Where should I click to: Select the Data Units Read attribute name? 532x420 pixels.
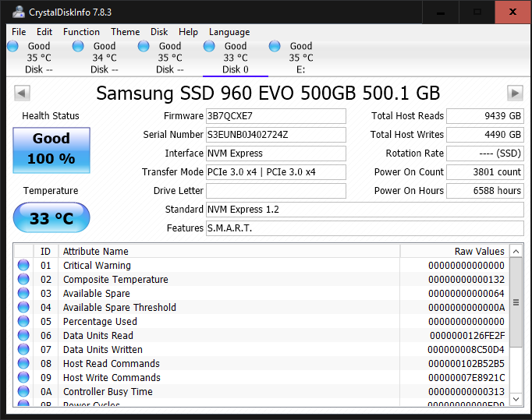98,336
